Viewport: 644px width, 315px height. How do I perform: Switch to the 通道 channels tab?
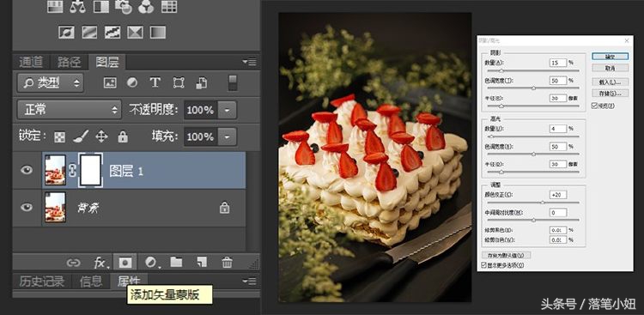coord(31,62)
